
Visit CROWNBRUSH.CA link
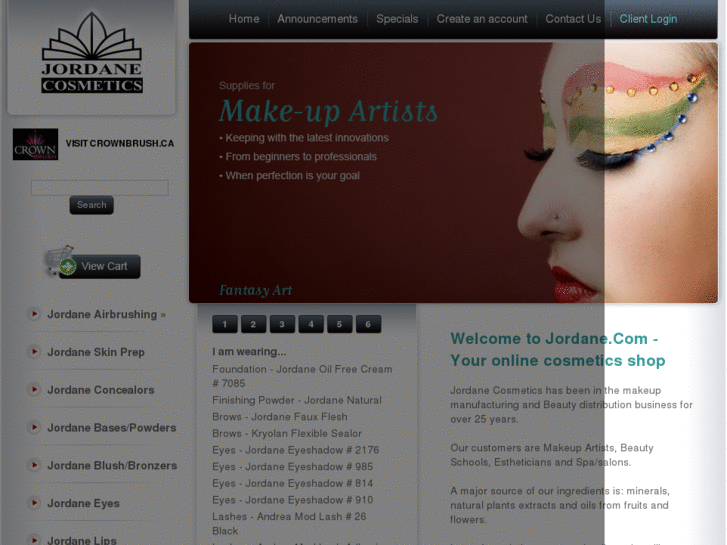tap(120, 143)
